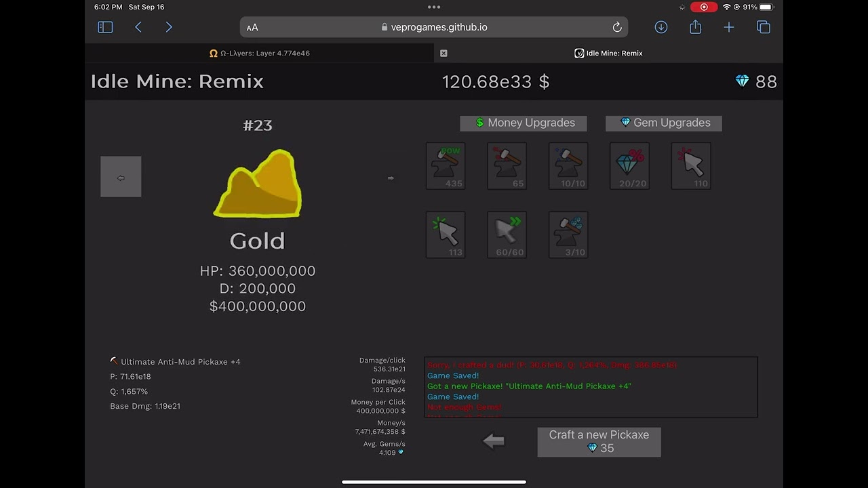Open Safari sidebar panel
This screenshot has height=488, width=868.
105,27
